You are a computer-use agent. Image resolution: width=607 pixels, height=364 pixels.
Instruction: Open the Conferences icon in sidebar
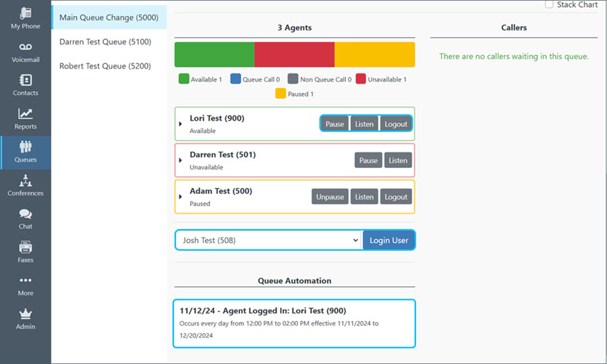pos(26,180)
